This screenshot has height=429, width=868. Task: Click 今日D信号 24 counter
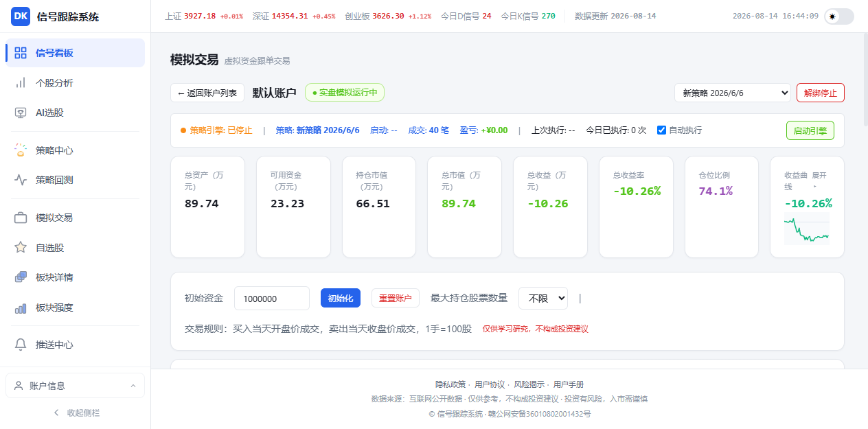click(466, 16)
